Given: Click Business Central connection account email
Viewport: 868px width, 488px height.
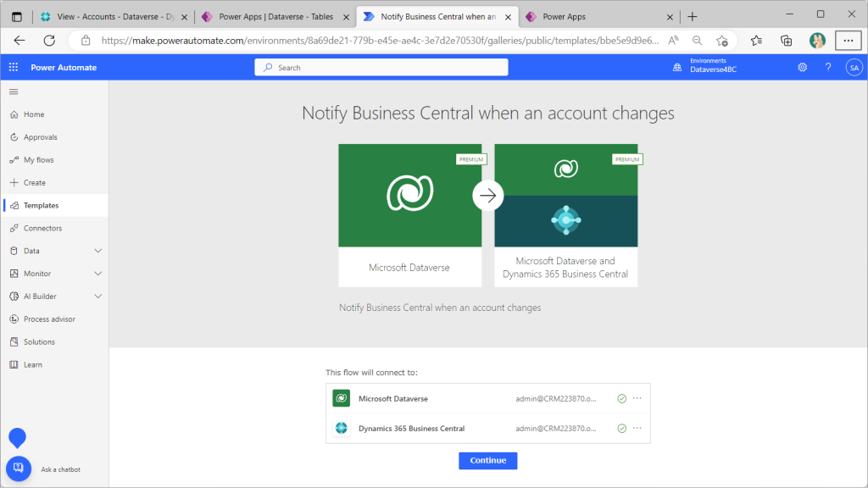Looking at the screenshot, I should pyautogui.click(x=556, y=428).
